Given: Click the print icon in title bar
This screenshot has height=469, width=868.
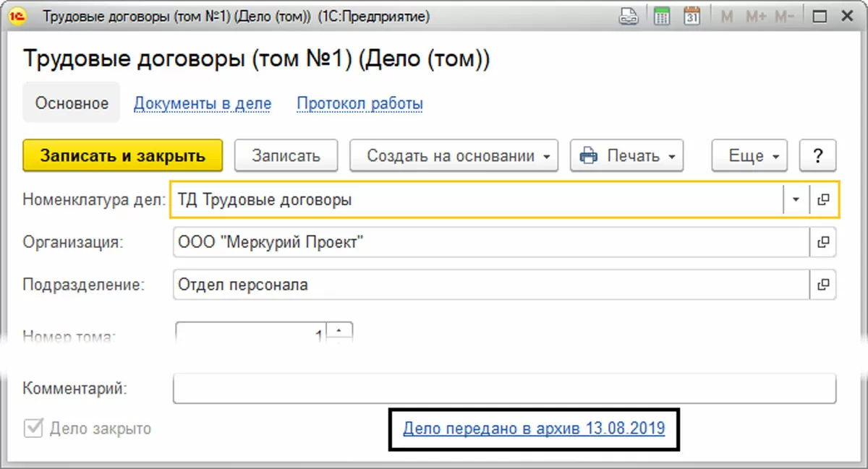Looking at the screenshot, I should click(629, 16).
